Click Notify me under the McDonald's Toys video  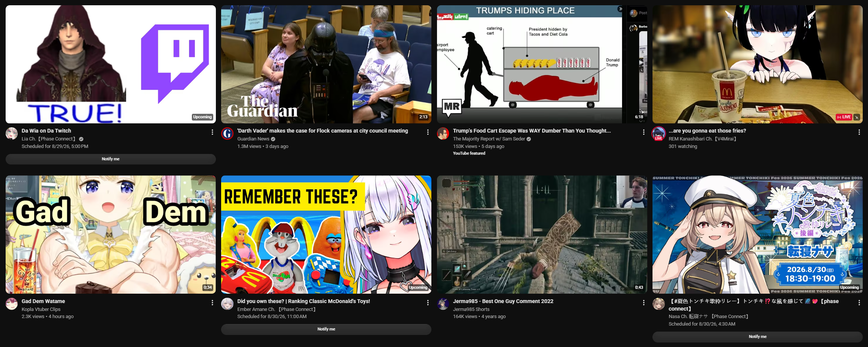coord(326,329)
